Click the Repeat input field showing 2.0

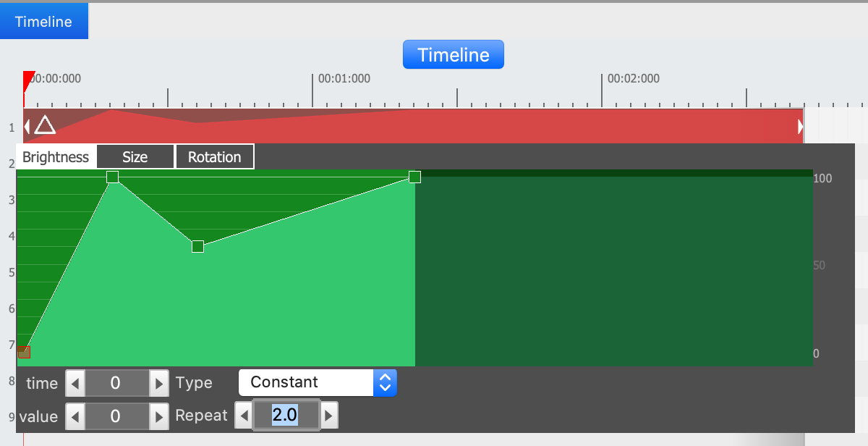pos(286,416)
